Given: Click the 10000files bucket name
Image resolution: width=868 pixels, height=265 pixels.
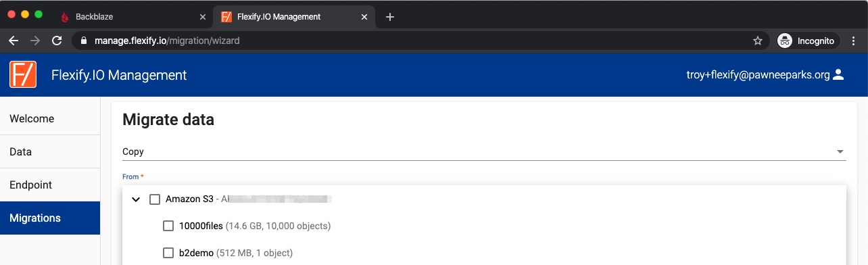Looking at the screenshot, I should (201, 226).
